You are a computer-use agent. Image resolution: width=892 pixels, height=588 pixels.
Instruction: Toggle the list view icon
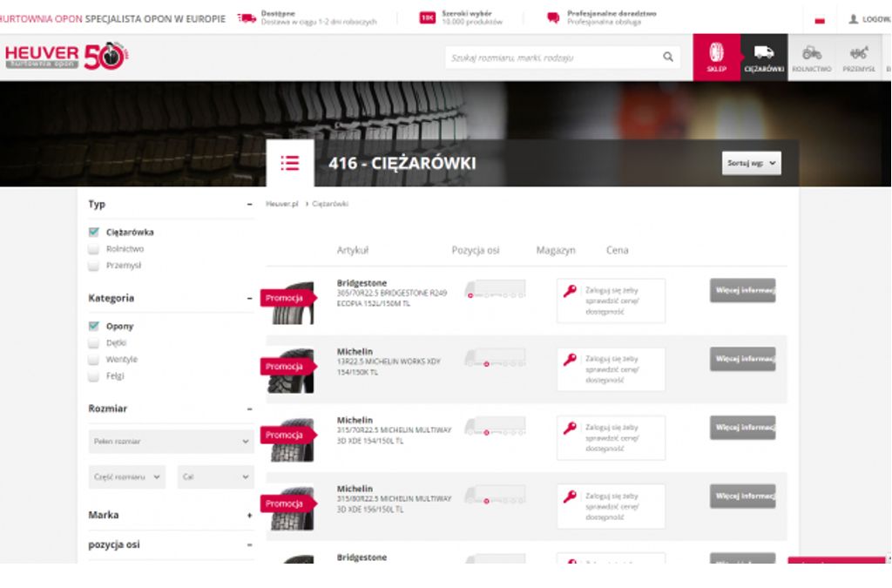290,163
